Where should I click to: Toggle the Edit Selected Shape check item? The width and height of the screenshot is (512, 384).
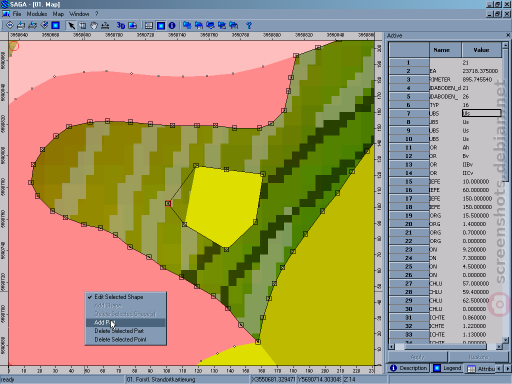coord(118,297)
